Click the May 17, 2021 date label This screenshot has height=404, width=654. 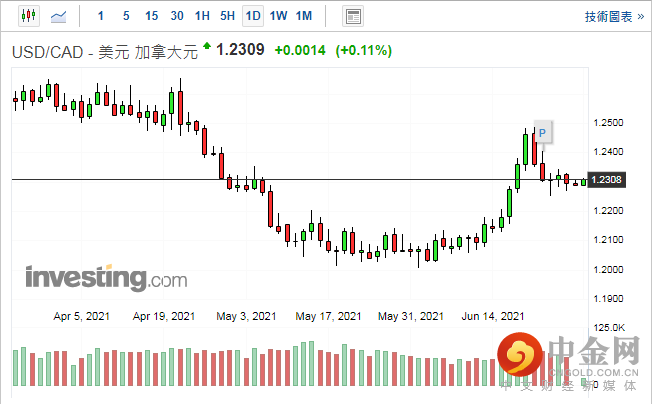(x=328, y=316)
